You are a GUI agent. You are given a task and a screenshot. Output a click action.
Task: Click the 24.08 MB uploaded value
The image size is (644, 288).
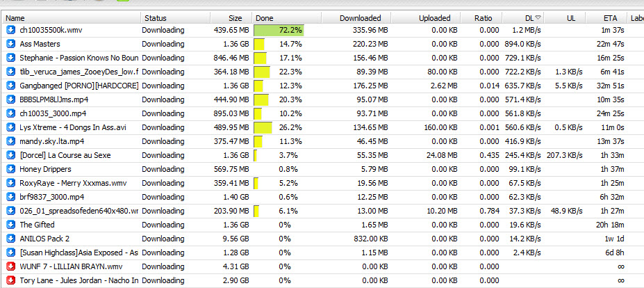point(443,155)
